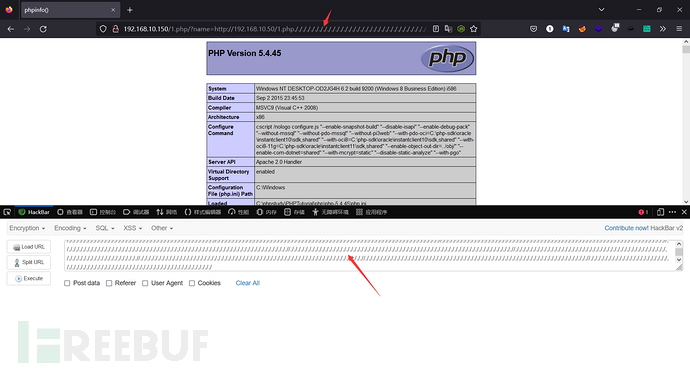Expand the Encoding dropdown in HackBar
Screen dimensions: 690x370
70,228
